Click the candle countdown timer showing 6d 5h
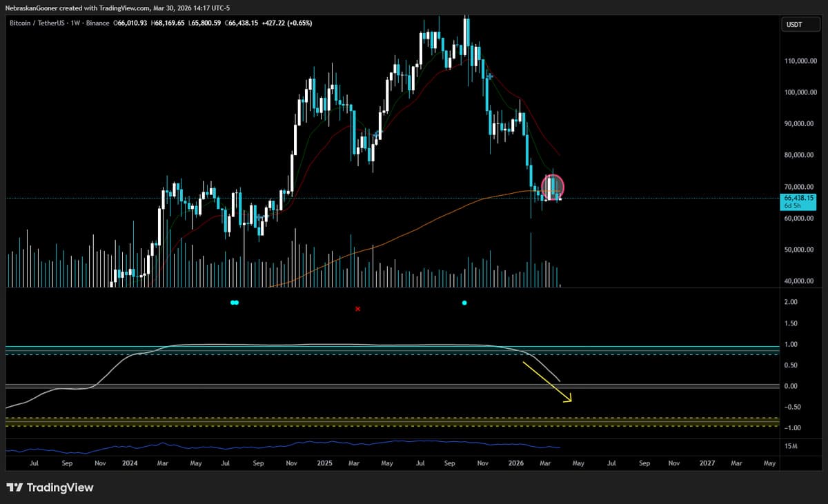This screenshot has width=828, height=504. pos(793,205)
